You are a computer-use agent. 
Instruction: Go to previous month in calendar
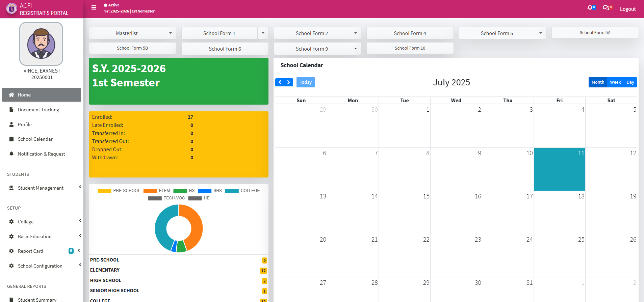pos(280,82)
